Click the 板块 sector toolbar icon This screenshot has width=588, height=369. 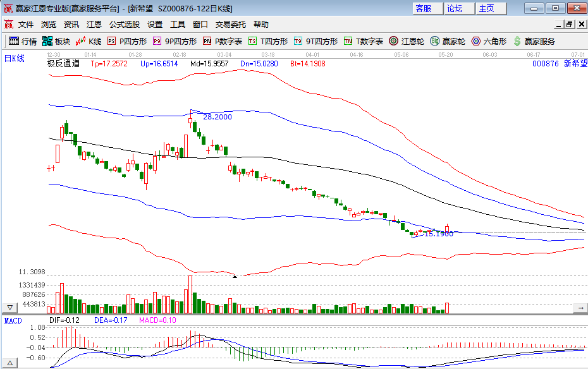click(x=56, y=41)
